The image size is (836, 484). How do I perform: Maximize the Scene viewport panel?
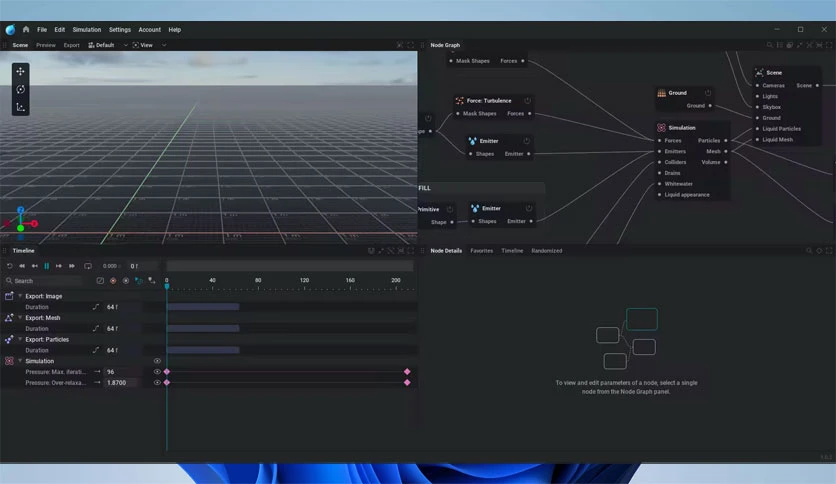point(411,45)
